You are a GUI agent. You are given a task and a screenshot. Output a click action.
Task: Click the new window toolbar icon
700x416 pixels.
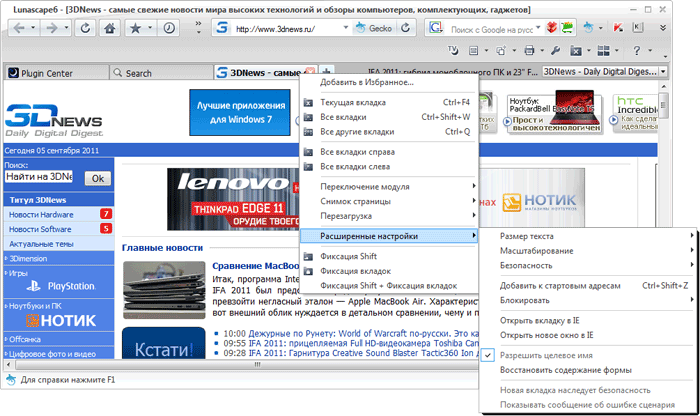(501, 51)
